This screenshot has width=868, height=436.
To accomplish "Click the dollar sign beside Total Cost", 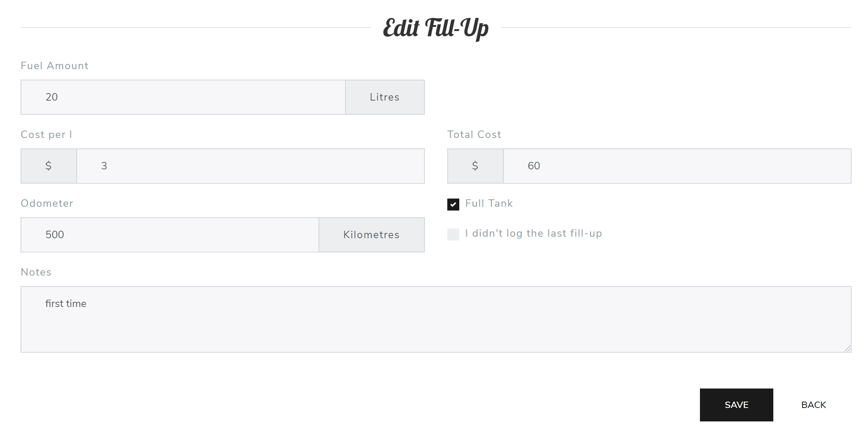I will pyautogui.click(x=475, y=166).
